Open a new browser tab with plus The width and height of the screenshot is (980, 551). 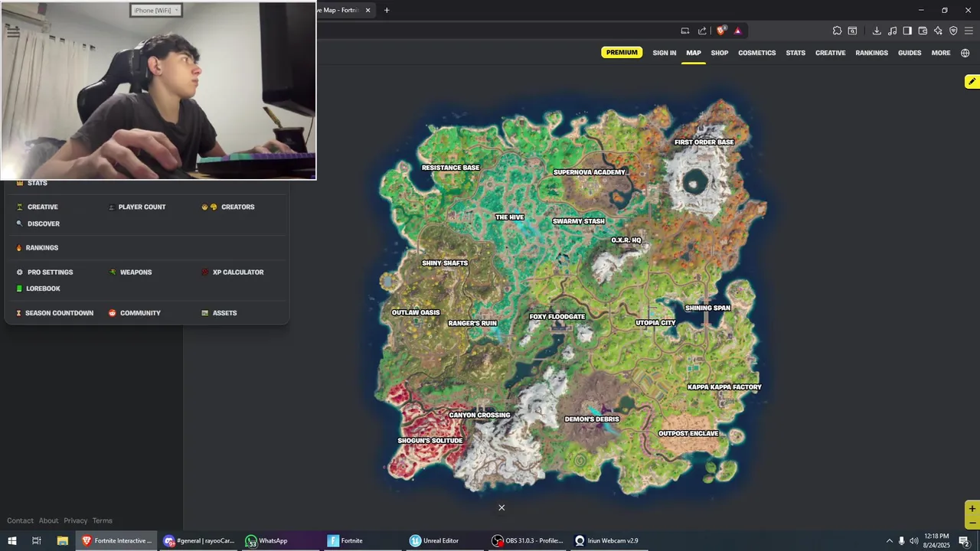387,10
